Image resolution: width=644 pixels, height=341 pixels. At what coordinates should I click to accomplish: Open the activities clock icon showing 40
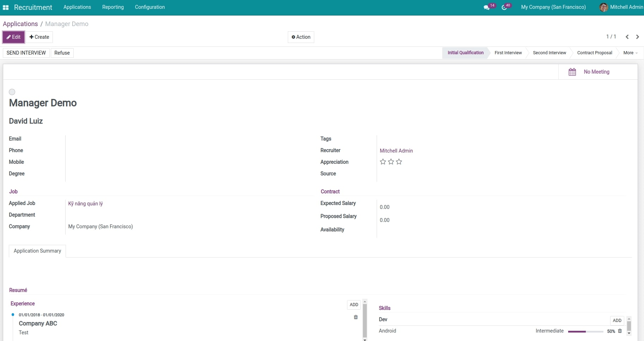[504, 7]
